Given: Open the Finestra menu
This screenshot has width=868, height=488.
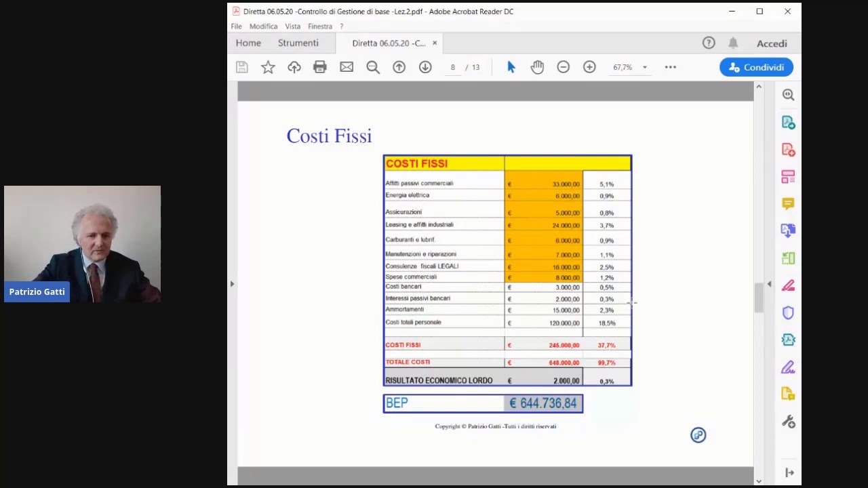Looking at the screenshot, I should [320, 26].
